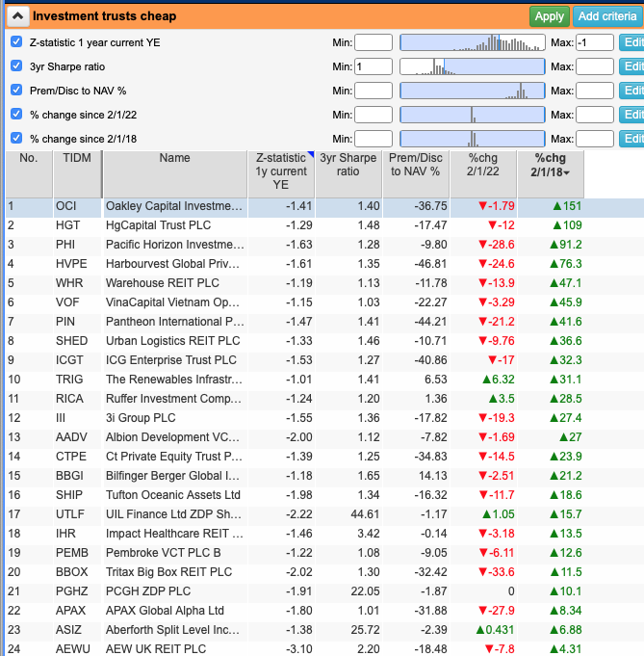Click Ruffer Investment Company name
This screenshot has width=644, height=656.
click(173, 398)
